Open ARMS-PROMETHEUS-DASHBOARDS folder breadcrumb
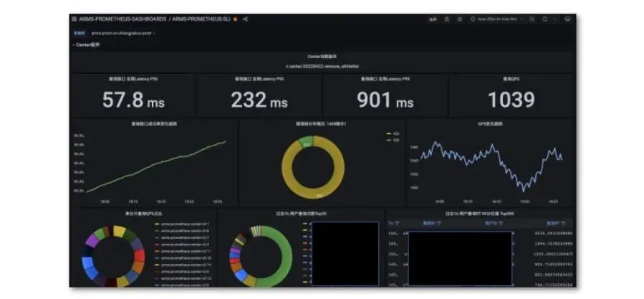 click(x=122, y=19)
